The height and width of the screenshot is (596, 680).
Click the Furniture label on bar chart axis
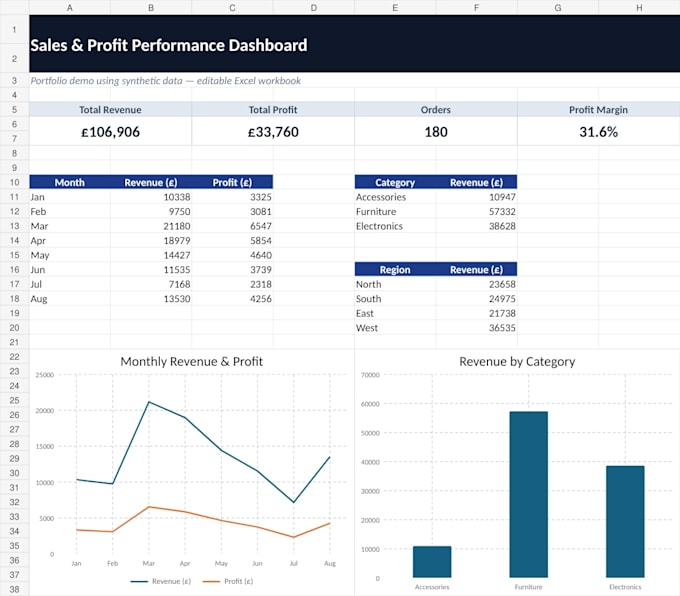click(x=529, y=587)
